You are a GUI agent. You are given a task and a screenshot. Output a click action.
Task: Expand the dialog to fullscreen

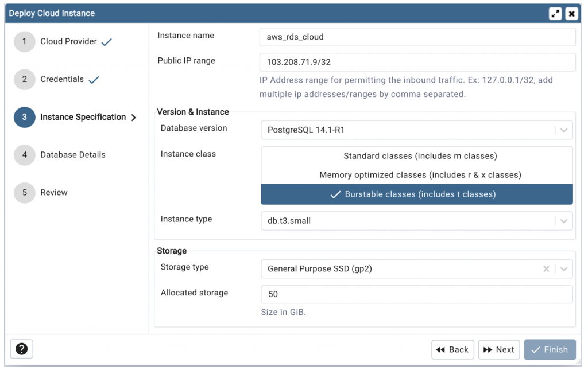tap(555, 13)
